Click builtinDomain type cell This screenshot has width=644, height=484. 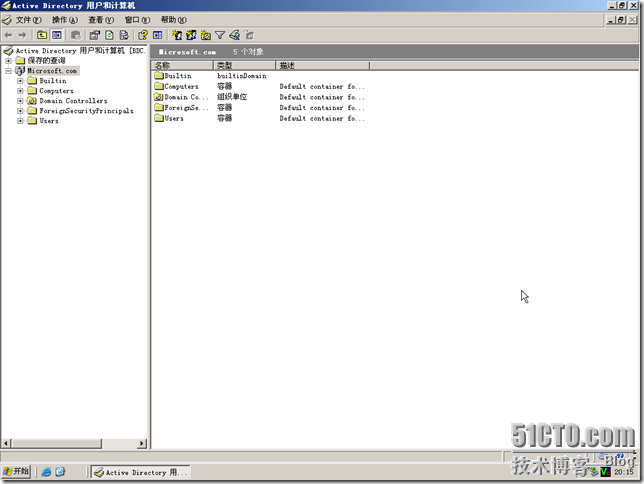tap(242, 76)
